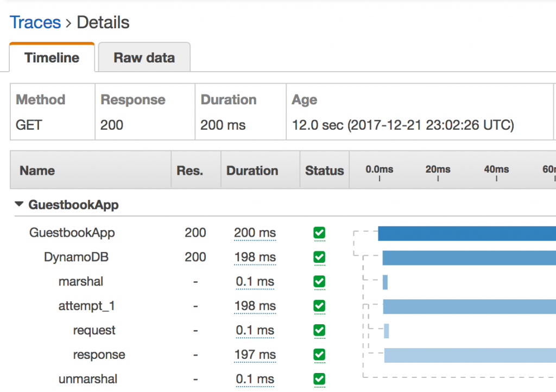Click the request row green status check
This screenshot has width=556, height=392.
pos(319,330)
